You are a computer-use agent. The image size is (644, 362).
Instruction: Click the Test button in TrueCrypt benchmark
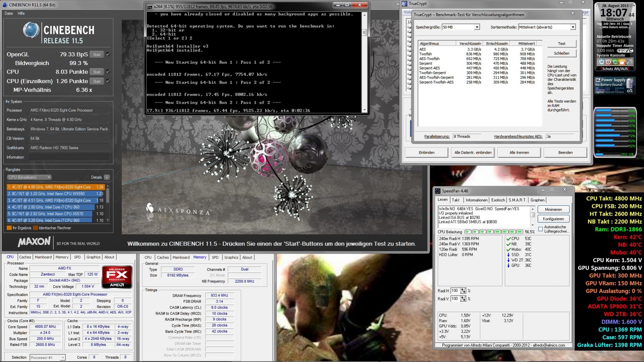pos(561,44)
